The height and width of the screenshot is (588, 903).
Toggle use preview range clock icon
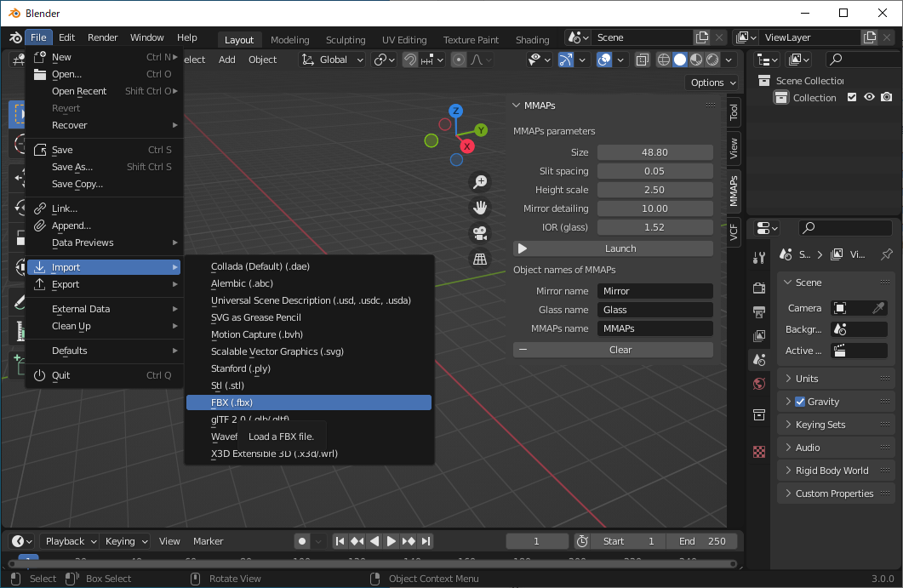[x=582, y=541]
